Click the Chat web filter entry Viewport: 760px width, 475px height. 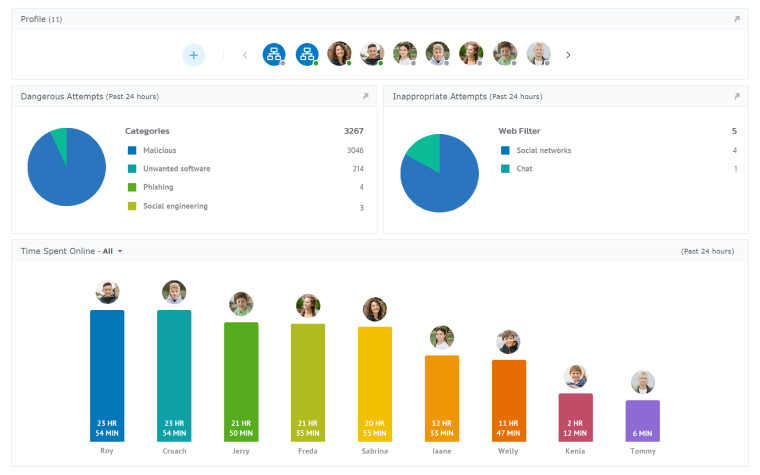[x=524, y=169]
